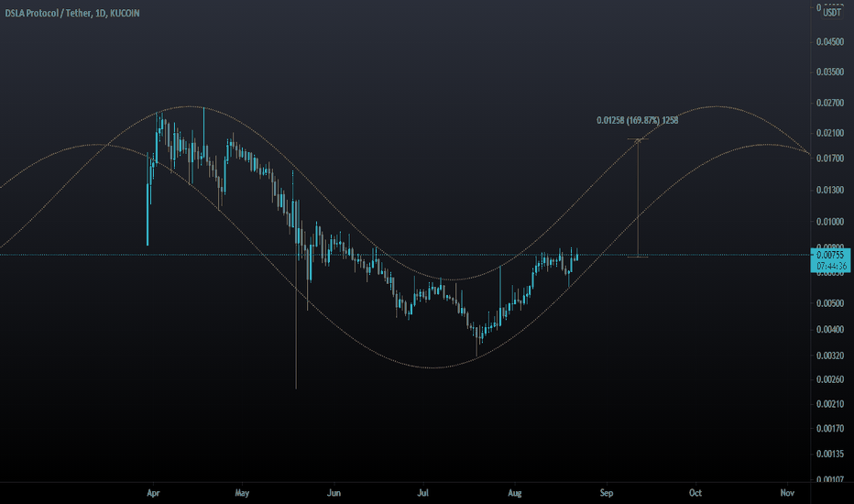Click the Nov label on time axis
The image size is (854, 504).
coord(787,493)
